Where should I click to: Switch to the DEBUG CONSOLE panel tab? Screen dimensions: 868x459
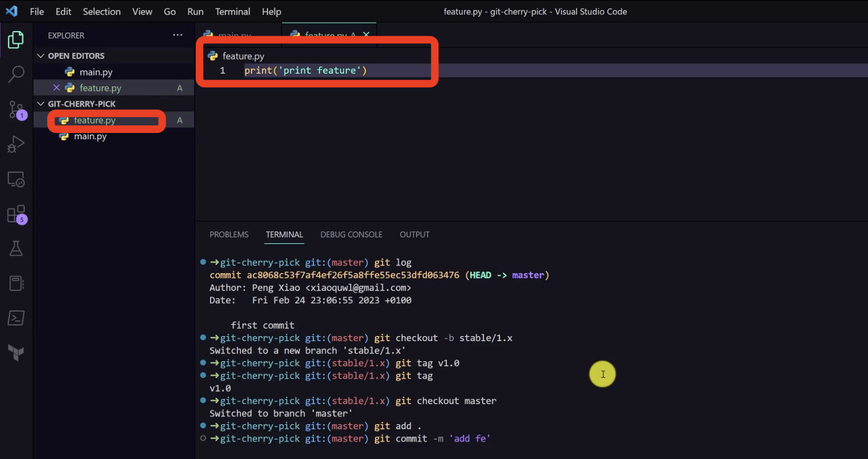(351, 235)
